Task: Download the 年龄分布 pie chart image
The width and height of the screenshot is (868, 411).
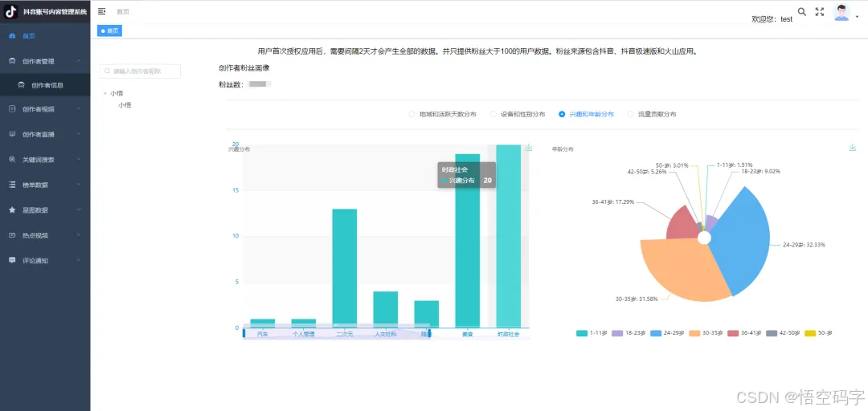Action: point(853,147)
